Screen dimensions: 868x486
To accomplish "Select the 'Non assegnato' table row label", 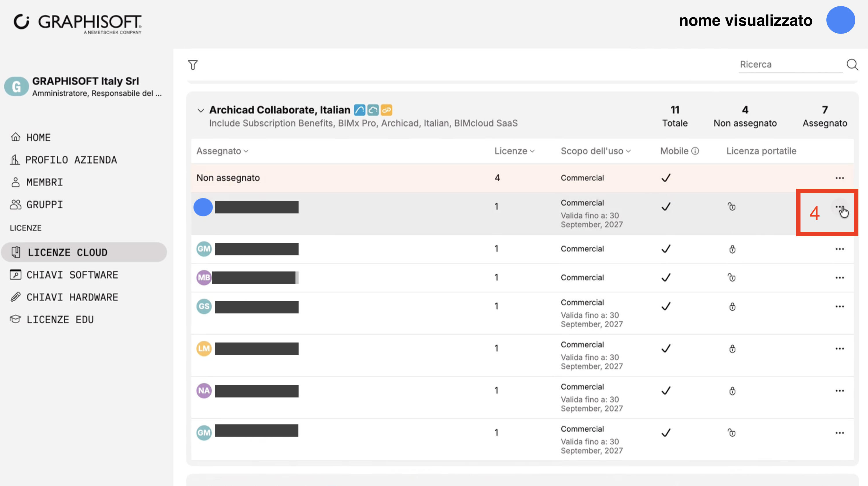I will point(228,178).
